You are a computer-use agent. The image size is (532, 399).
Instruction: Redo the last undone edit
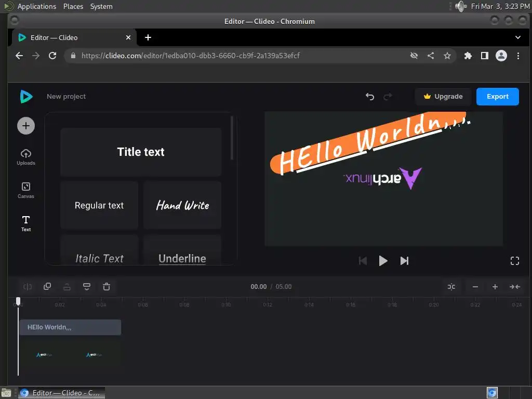[388, 97]
